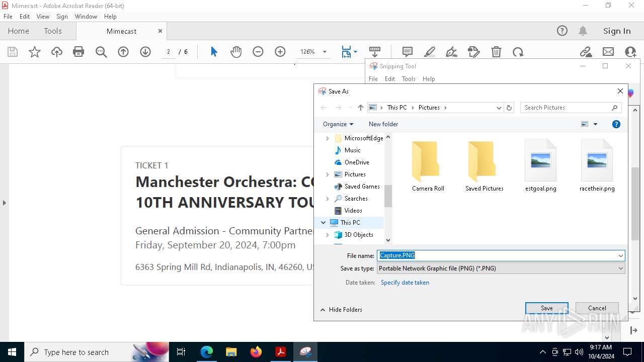Screen dimensions: 644x362
Task: Click the scrolling mode keyboard icon
Action: [375, 52]
